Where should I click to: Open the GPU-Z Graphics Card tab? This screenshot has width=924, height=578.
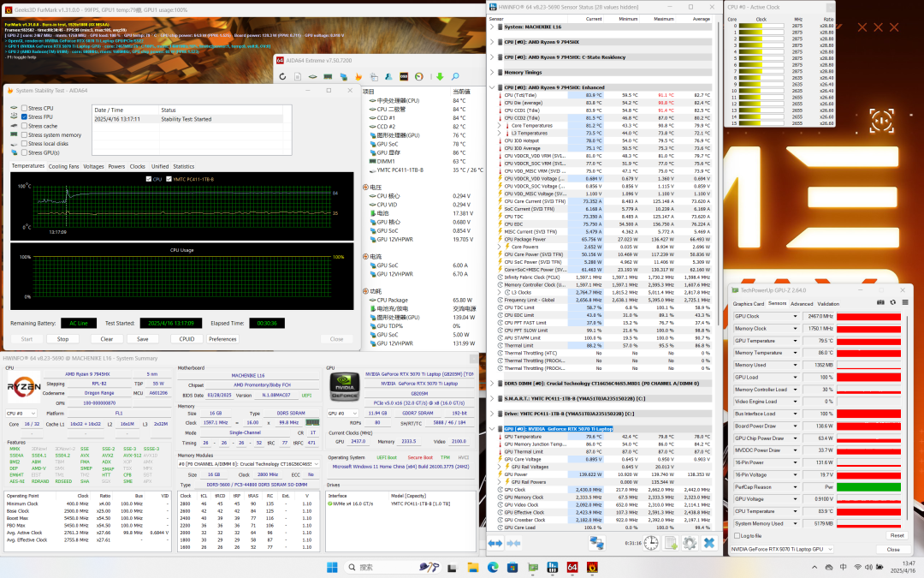point(749,304)
